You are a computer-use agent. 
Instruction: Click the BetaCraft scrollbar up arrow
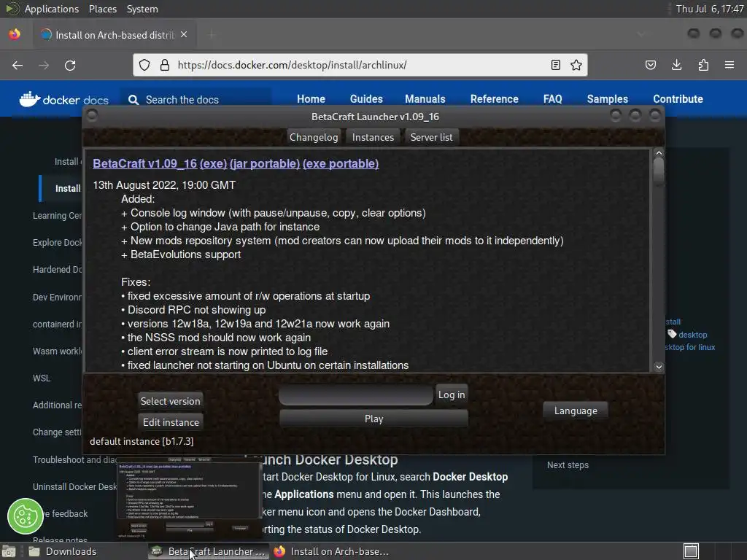(x=659, y=153)
